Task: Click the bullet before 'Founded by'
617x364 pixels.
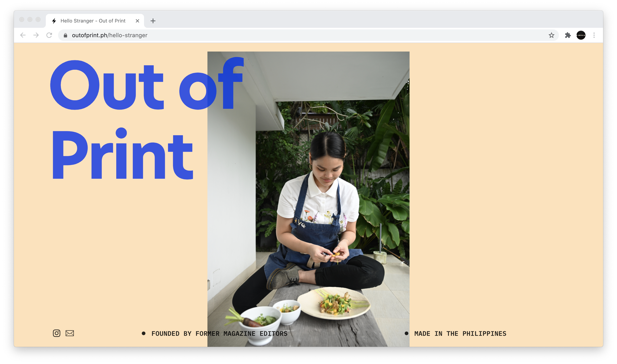Action: click(x=144, y=333)
